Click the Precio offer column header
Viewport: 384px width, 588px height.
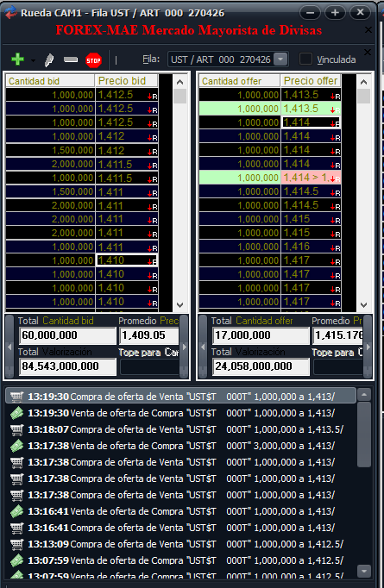tap(311, 81)
